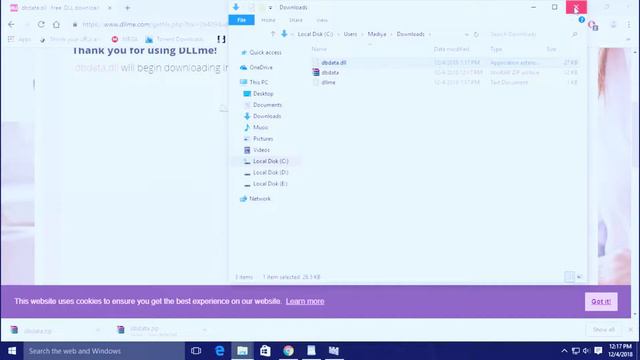Screen dimensions: 640x360
Task: Open the first dbdata.zip download item
Action: point(38,331)
